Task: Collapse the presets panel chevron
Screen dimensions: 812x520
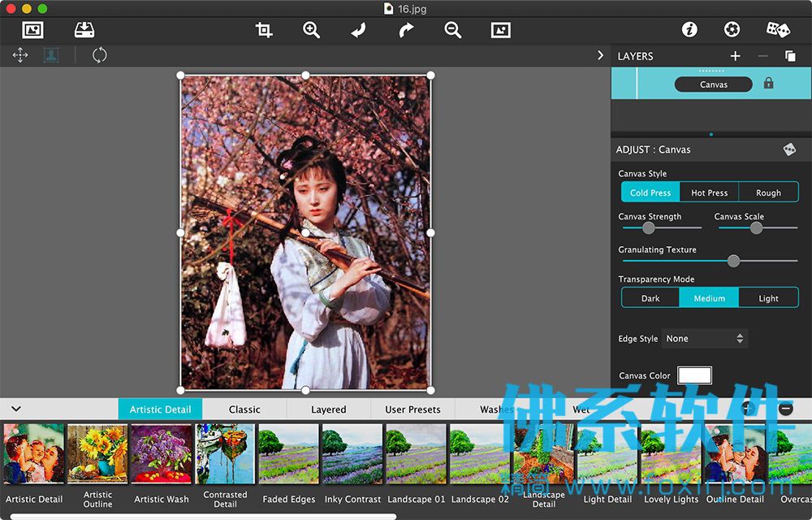Action: click(x=16, y=409)
